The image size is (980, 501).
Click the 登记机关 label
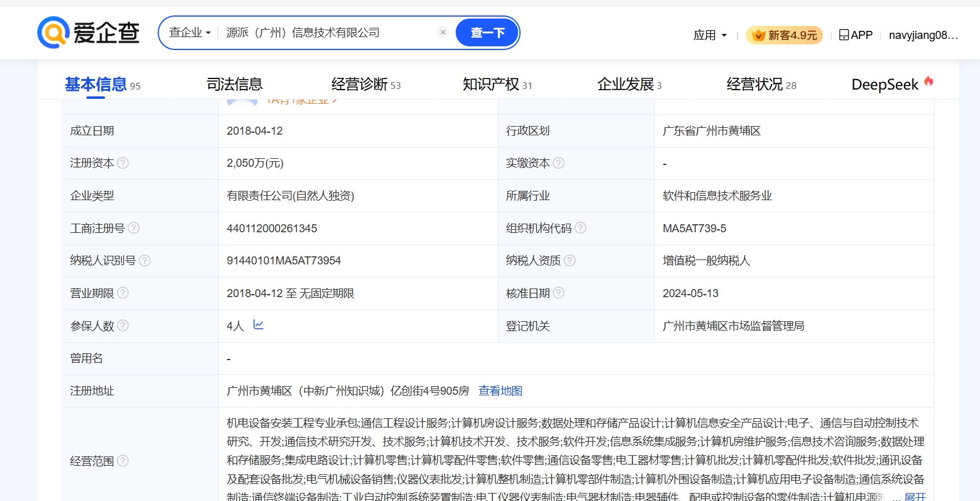pyautogui.click(x=527, y=326)
